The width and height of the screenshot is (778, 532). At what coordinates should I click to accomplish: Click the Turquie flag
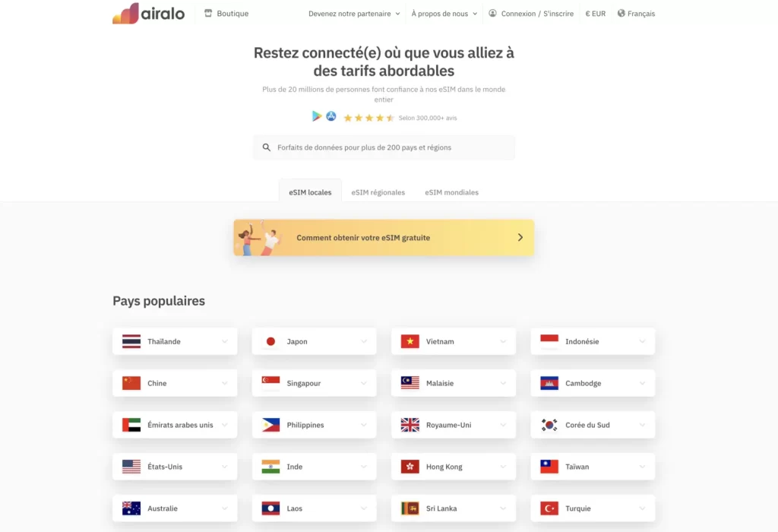click(549, 508)
